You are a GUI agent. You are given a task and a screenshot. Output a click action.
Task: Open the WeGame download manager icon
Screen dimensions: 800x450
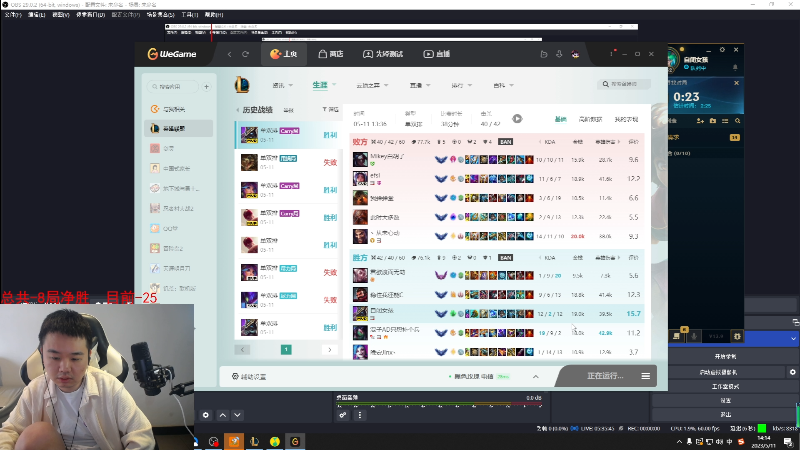click(x=559, y=54)
